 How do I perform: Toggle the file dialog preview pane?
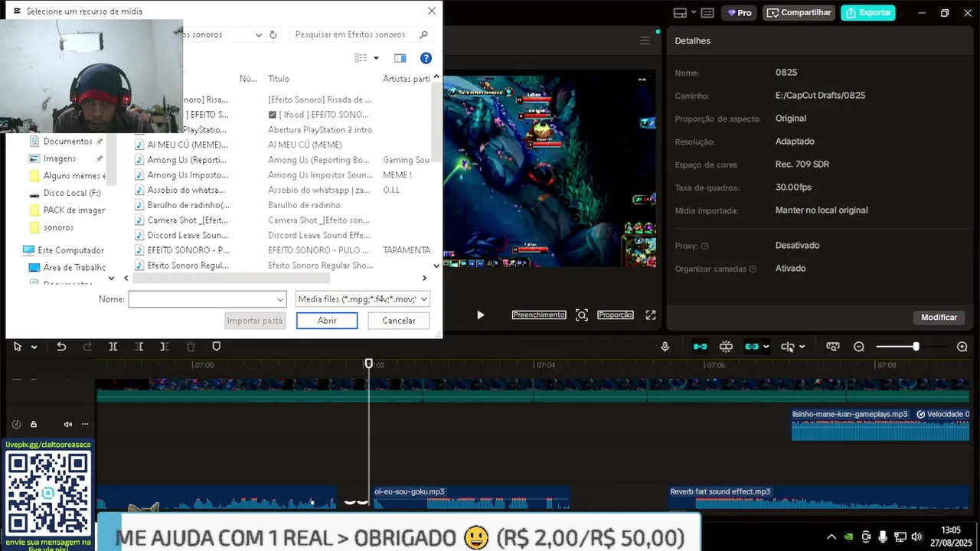400,58
